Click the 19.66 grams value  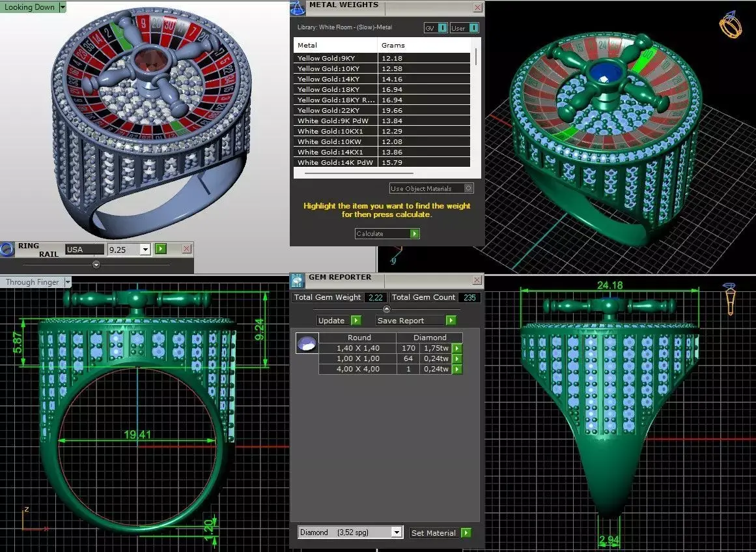pyautogui.click(x=392, y=111)
